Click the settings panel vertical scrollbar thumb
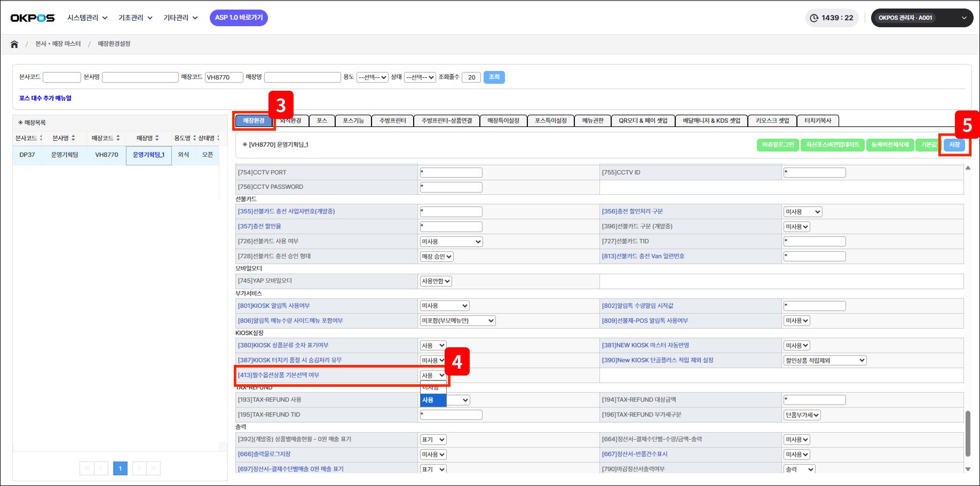This screenshot has width=980, height=486. [x=968, y=433]
